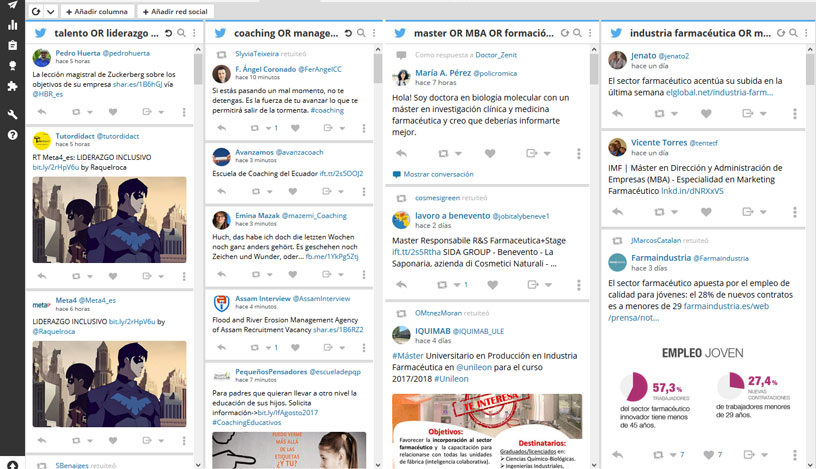816x469 pixels.
Task: Click the Añadir columna button
Action: (x=97, y=11)
